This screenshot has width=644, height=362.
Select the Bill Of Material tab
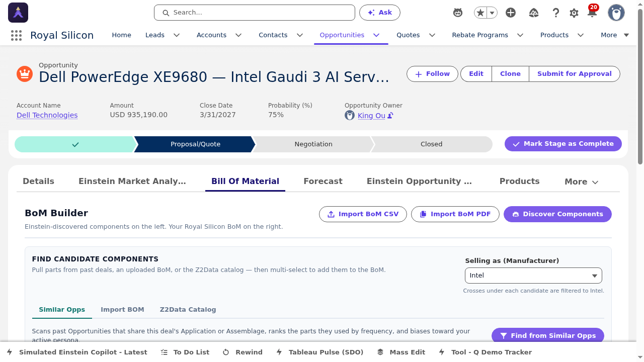point(245,182)
